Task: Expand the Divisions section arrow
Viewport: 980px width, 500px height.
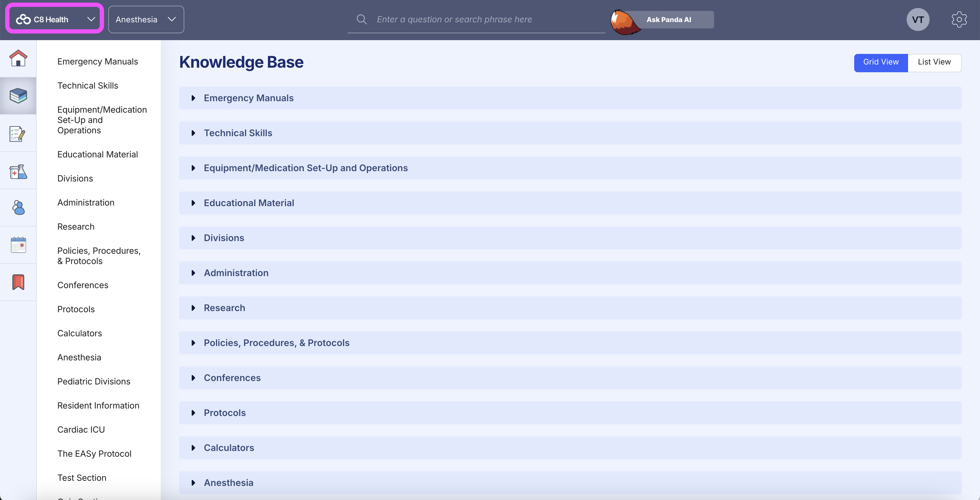Action: pos(193,238)
